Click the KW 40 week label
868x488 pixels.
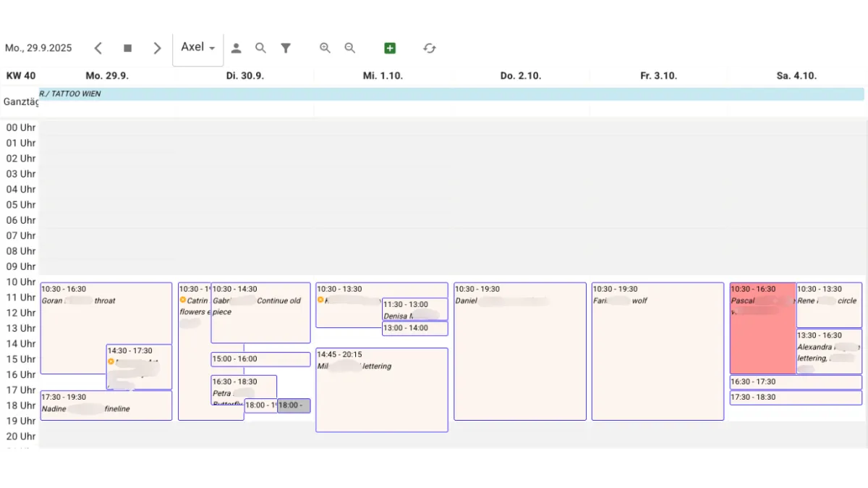pos(20,76)
